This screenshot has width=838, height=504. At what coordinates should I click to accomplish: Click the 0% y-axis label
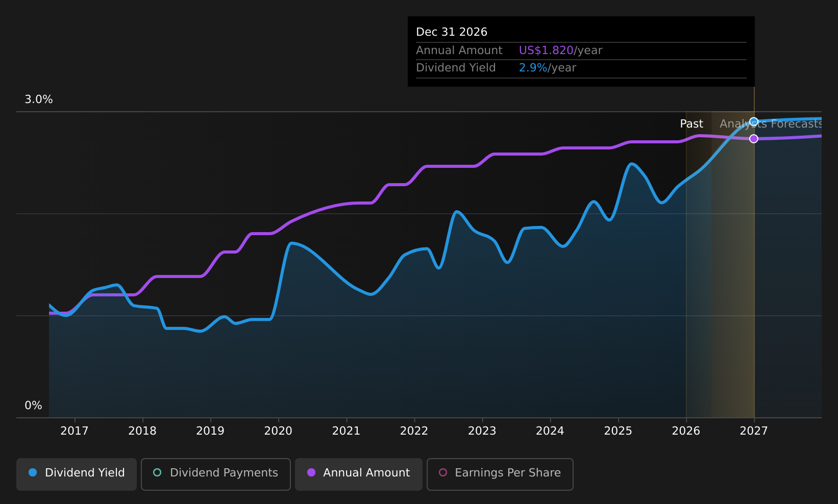pos(33,406)
